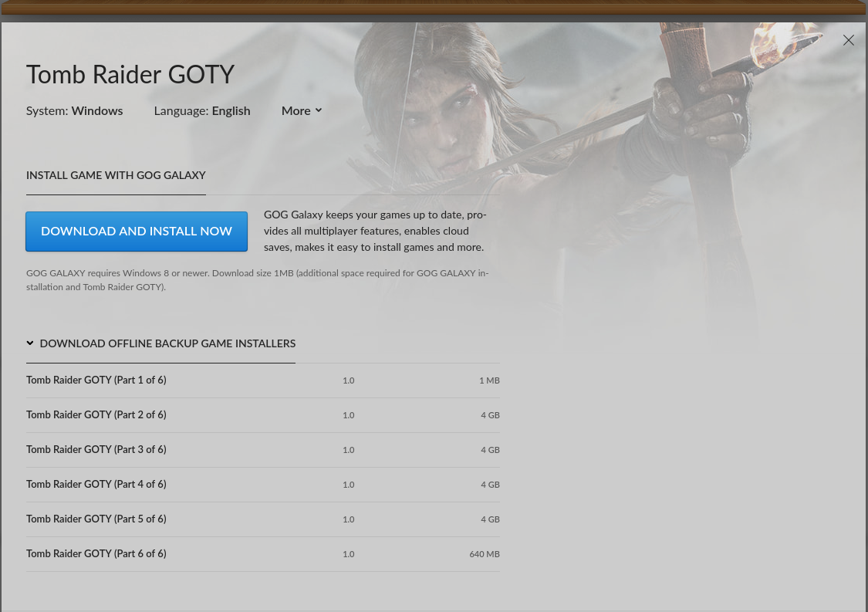Download Tomb Raider GOTY Part 4 of 6
This screenshot has height=612, width=868.
[263, 485]
